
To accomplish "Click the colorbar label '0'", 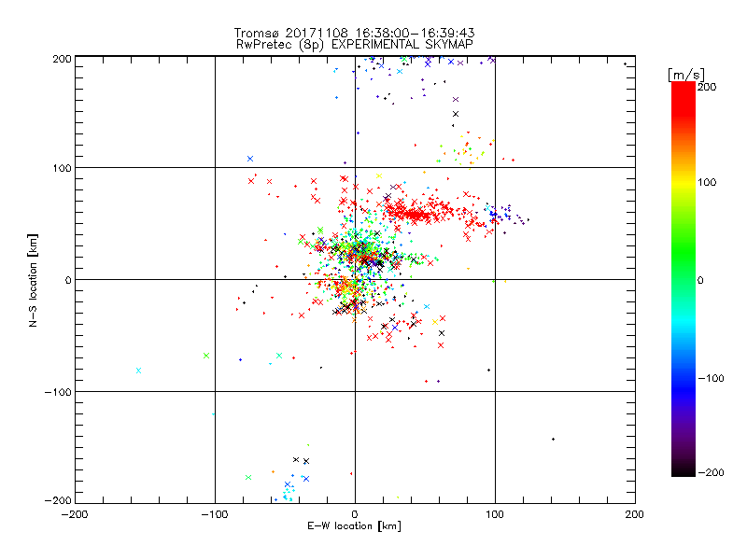I will coord(700,280).
